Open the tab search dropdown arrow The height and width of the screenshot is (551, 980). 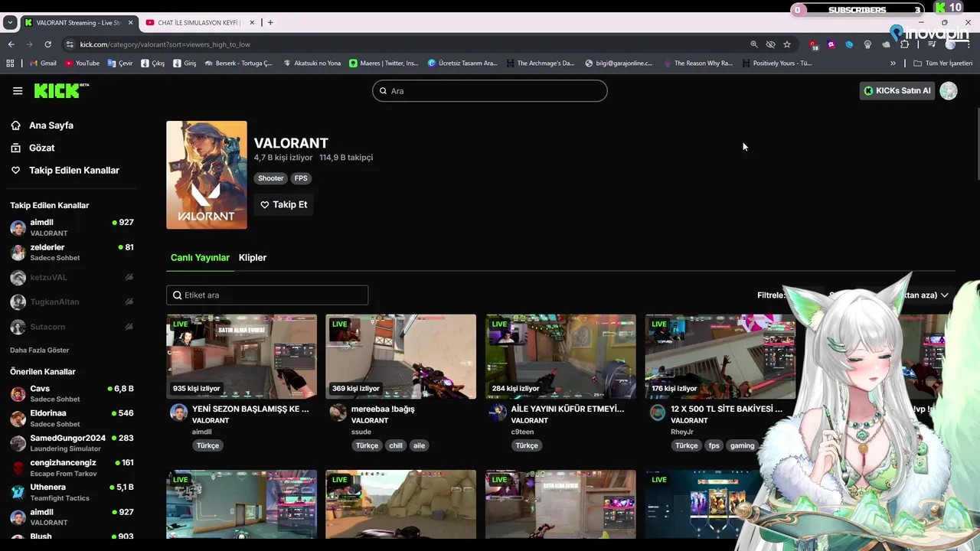[9, 22]
